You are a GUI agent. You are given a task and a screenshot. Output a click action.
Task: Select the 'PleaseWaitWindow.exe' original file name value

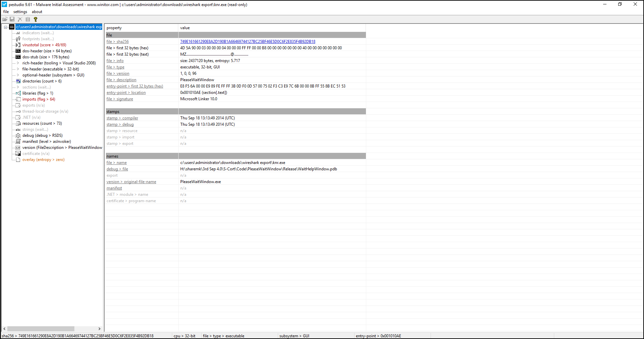click(200, 182)
